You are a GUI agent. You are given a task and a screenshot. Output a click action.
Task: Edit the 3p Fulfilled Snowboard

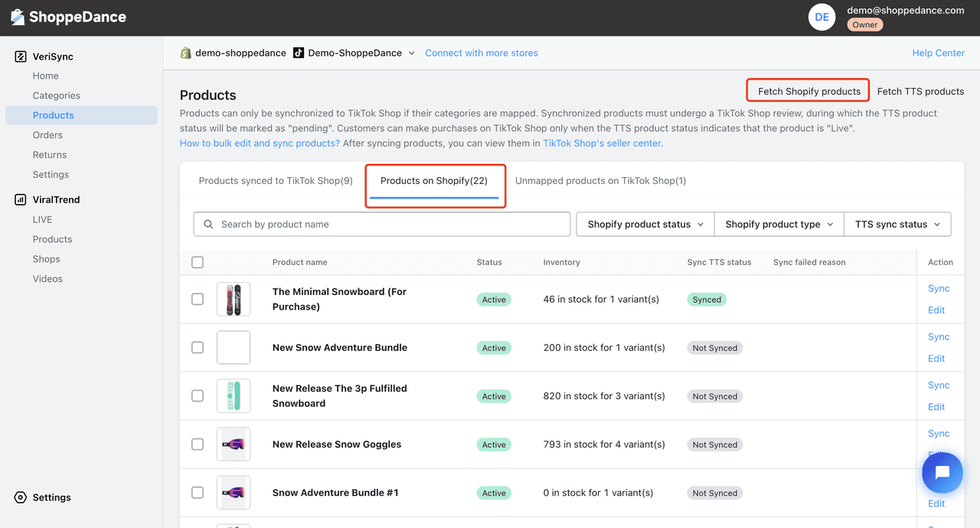tap(936, 407)
